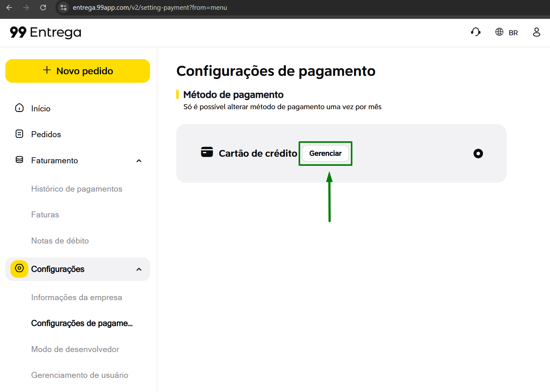Collapse the Configurações section chevron
The height and width of the screenshot is (392, 550).
tap(139, 269)
